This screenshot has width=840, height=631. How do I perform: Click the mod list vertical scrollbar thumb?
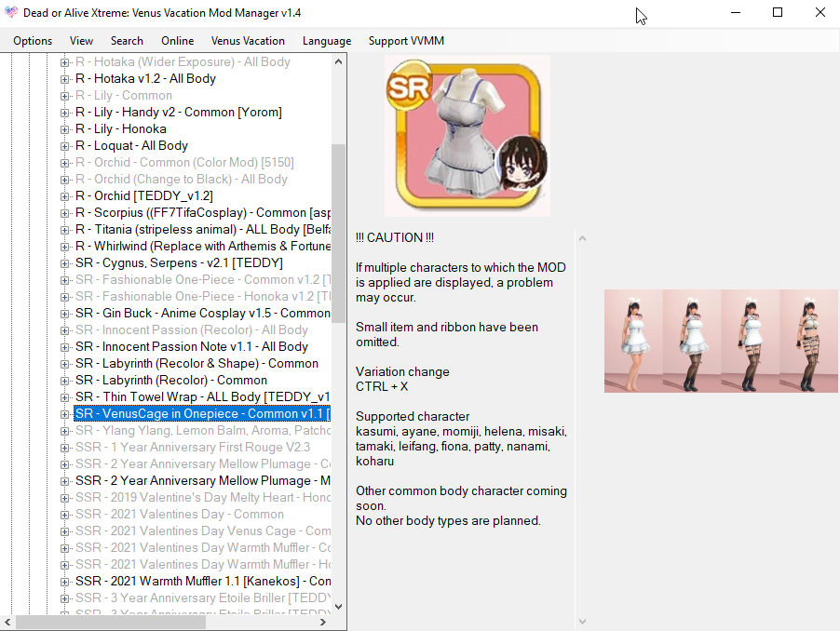tap(338, 234)
